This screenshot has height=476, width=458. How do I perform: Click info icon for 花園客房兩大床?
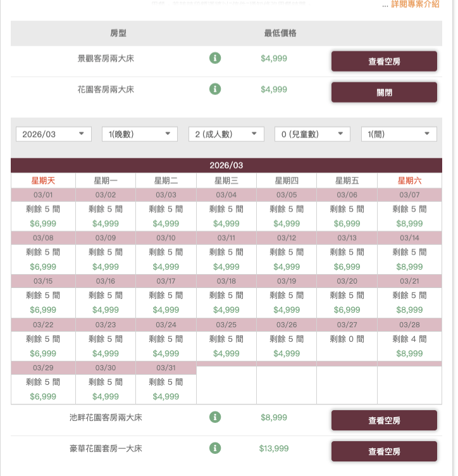coord(215,89)
